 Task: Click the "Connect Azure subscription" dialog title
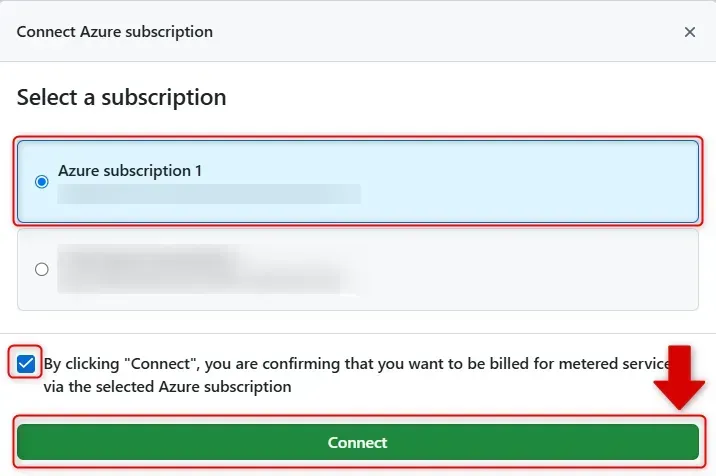click(x=115, y=32)
